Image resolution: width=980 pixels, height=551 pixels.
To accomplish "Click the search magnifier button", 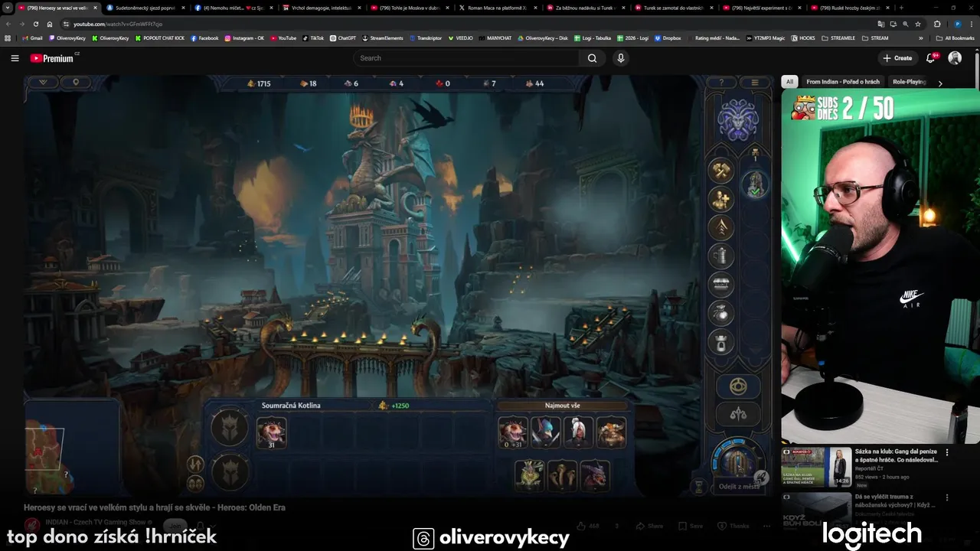I will pyautogui.click(x=592, y=58).
